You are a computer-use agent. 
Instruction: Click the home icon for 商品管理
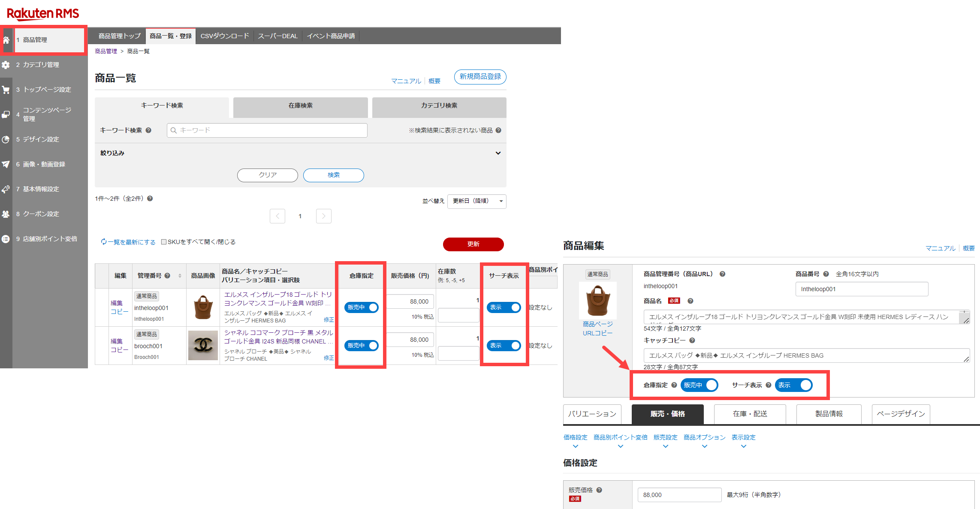(x=6, y=40)
